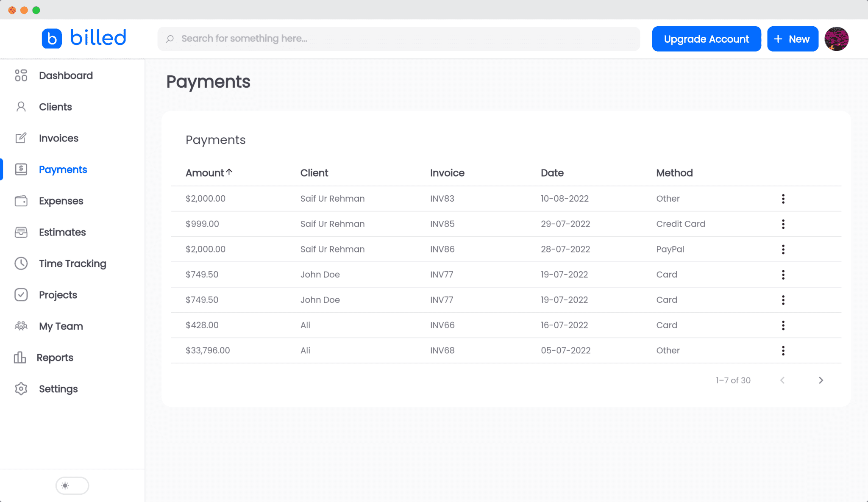This screenshot has height=502, width=868.
Task: Select the Time Tracking clock icon
Action: [21, 263]
